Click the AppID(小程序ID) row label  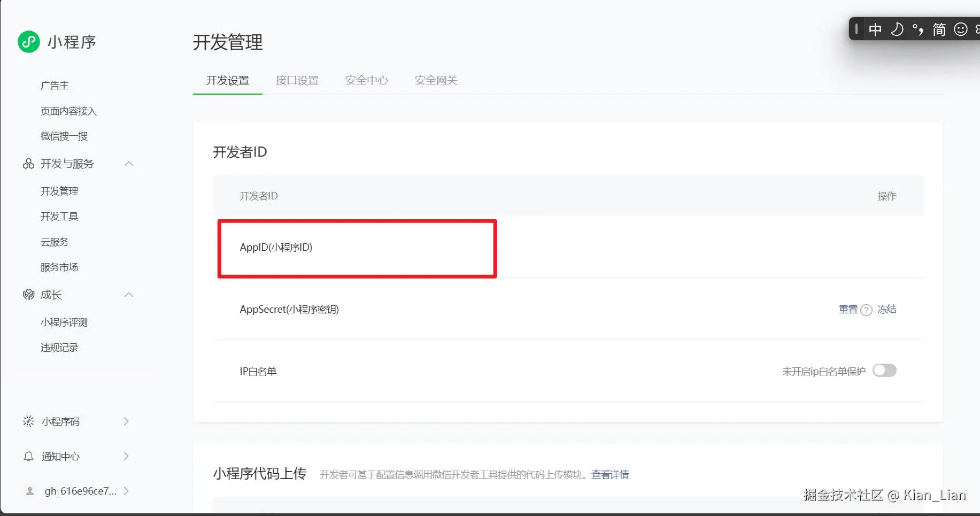click(x=276, y=248)
